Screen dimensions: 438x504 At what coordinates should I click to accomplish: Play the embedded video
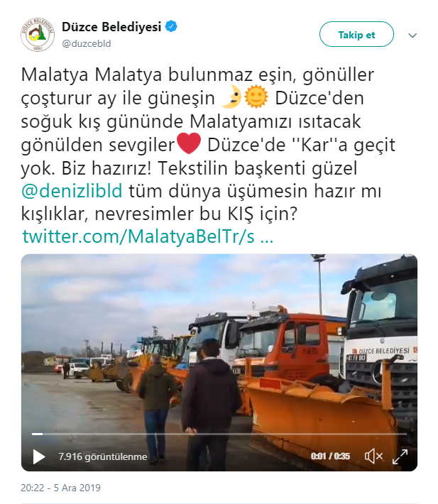point(39,456)
